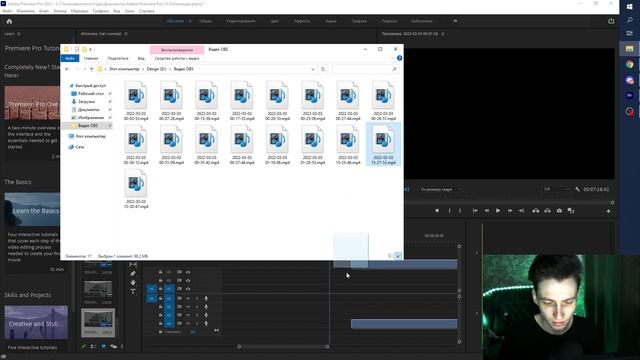Image resolution: width=640 pixels, height=360 pixels.
Task: Open Premiere Файл menu
Action: coord(7,11)
